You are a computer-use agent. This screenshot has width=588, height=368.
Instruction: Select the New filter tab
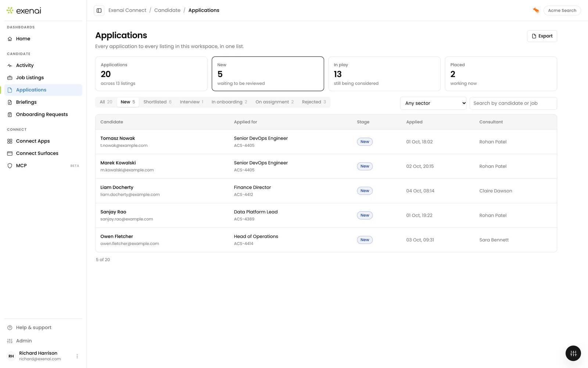[x=128, y=102]
